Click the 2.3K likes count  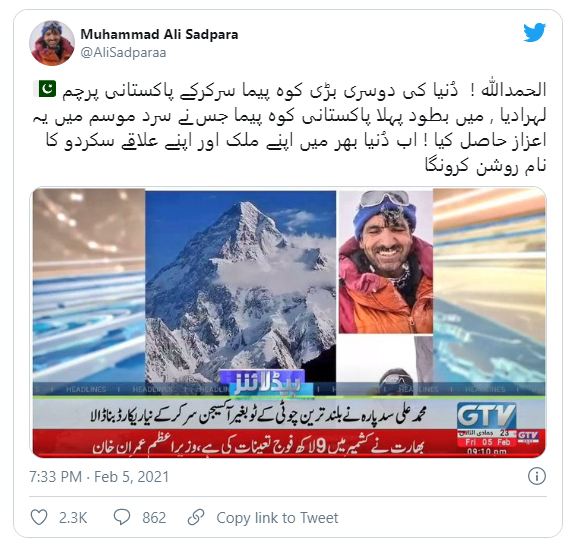(73, 518)
